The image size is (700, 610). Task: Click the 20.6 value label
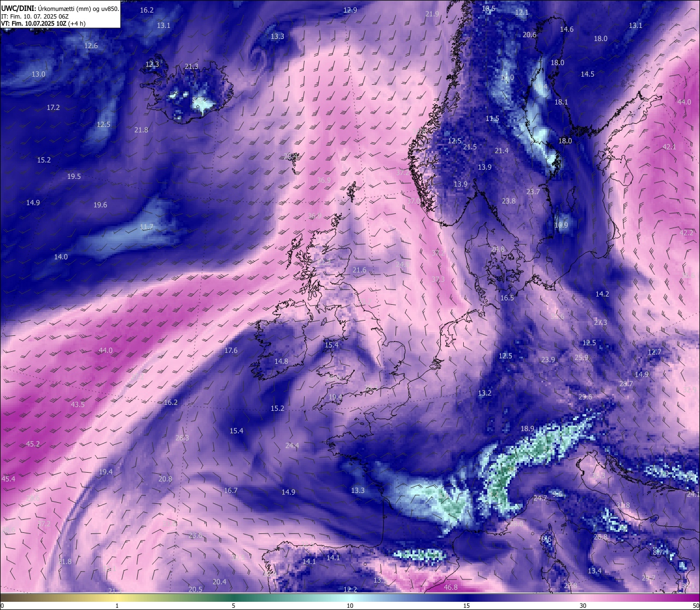coord(529,34)
